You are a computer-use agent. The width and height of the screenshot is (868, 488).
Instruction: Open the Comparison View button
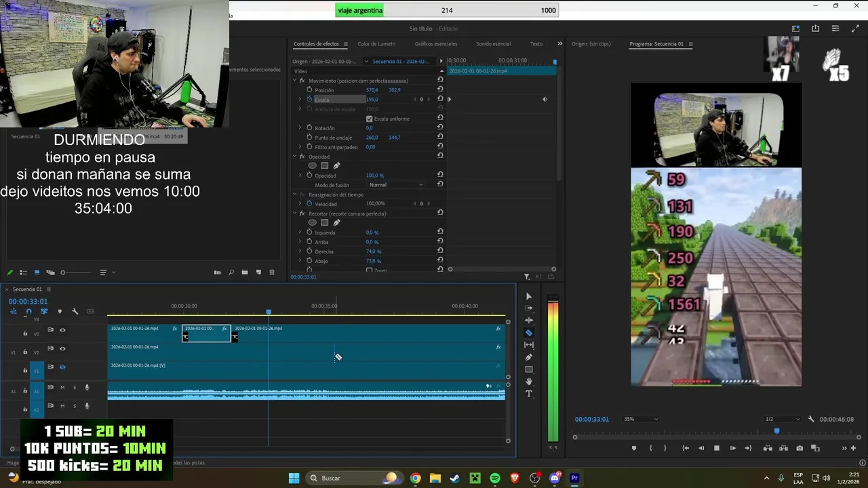(x=816, y=448)
